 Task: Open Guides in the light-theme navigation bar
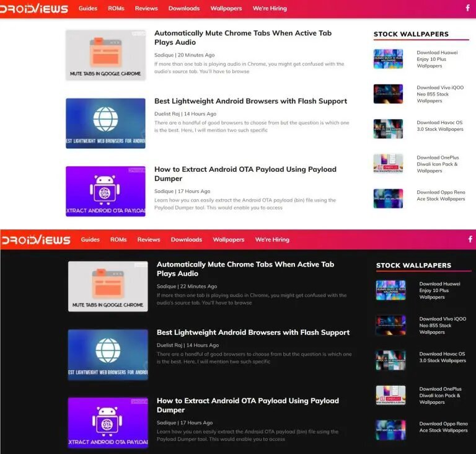(88, 9)
